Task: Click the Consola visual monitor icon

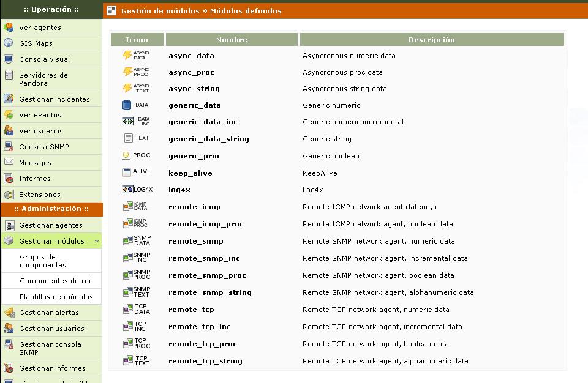Action: (9, 59)
